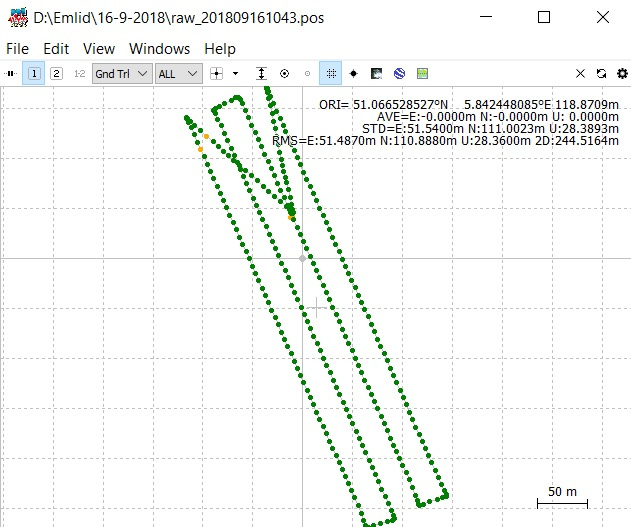Click the RMS= statistics line
Screen dimensions: 631x527
445,141
